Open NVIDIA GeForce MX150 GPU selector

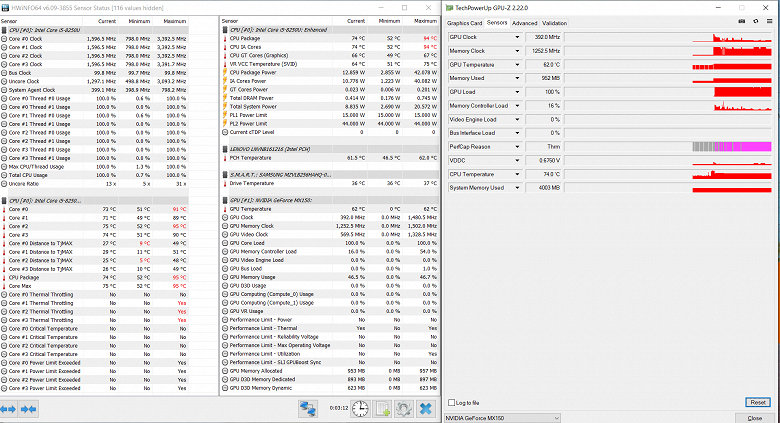[x=502, y=418]
